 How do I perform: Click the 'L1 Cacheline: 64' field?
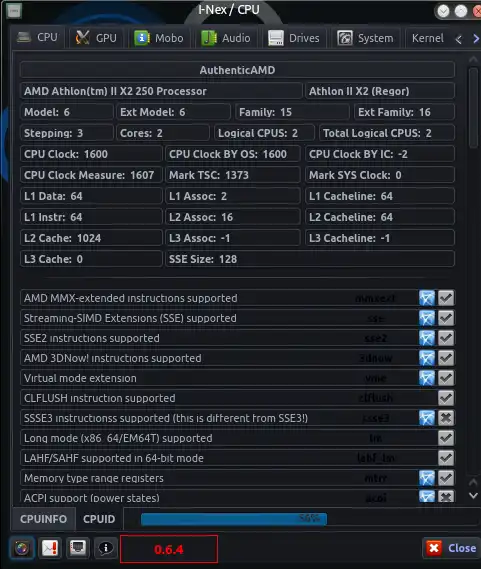point(380,196)
